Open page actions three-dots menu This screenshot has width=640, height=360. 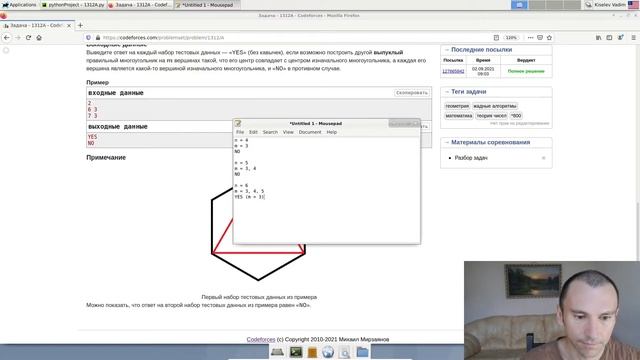[x=530, y=38]
